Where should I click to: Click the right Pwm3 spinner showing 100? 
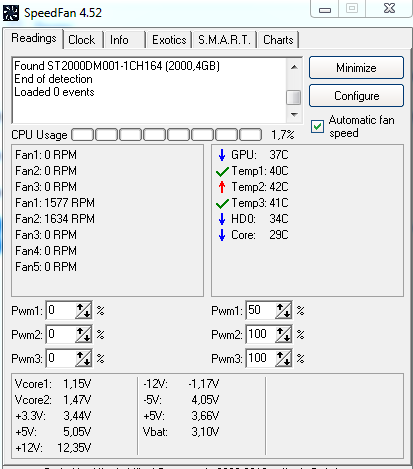pos(283,359)
